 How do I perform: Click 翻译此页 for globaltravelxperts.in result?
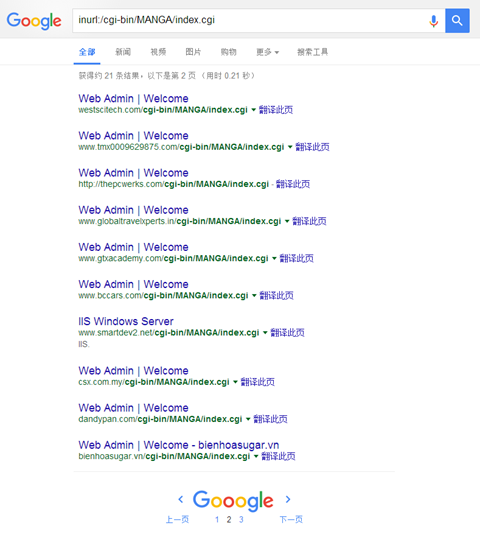point(309,221)
